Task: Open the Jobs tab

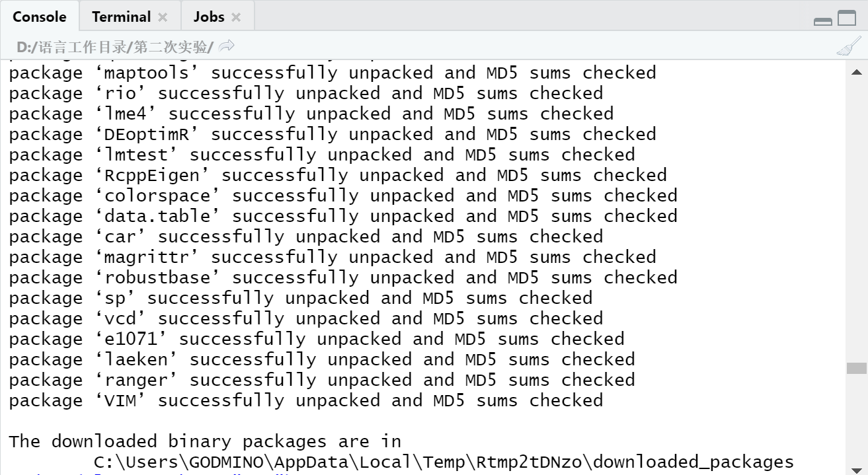Action: pos(209,17)
